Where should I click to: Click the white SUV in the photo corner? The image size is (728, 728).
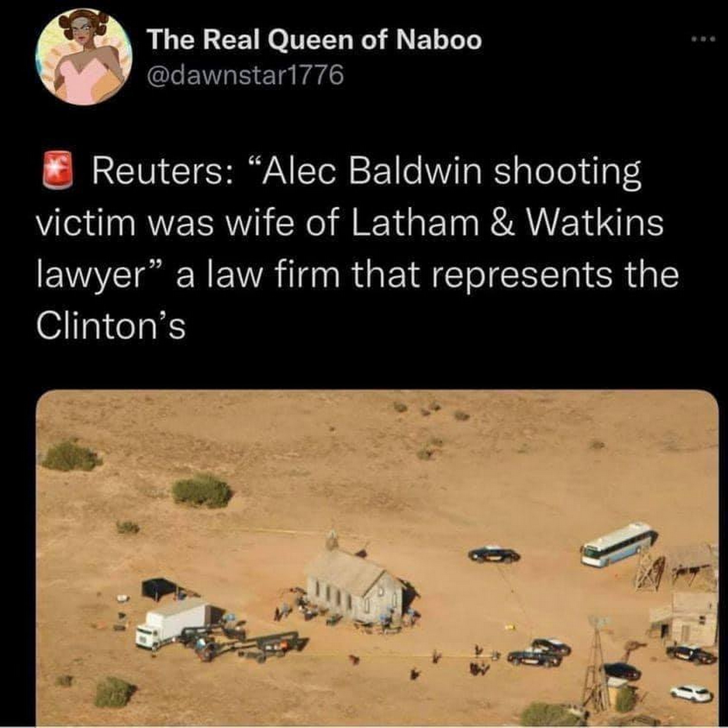(691, 693)
